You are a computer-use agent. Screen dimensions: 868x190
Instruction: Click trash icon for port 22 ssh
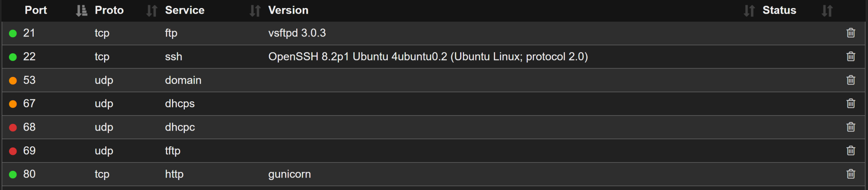851,57
